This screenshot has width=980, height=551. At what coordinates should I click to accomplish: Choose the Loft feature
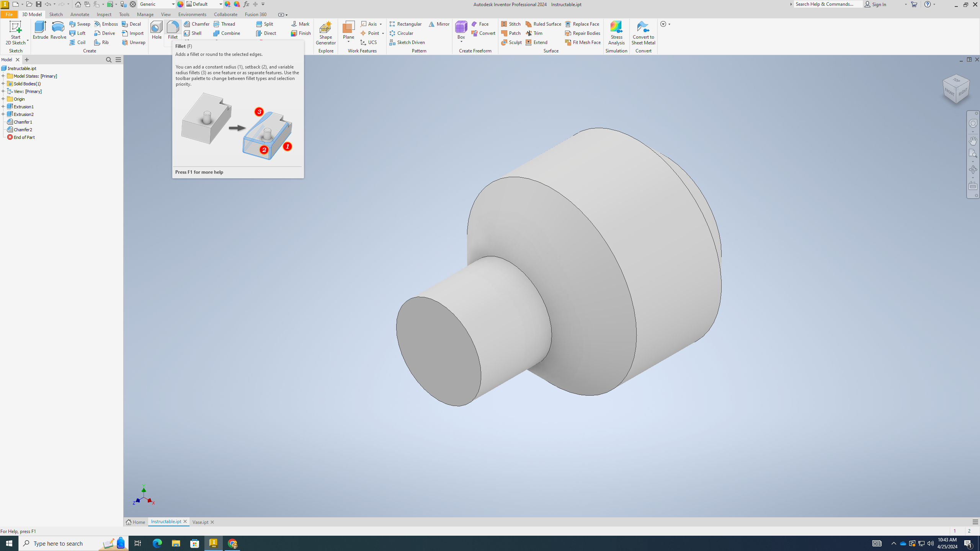(x=77, y=33)
